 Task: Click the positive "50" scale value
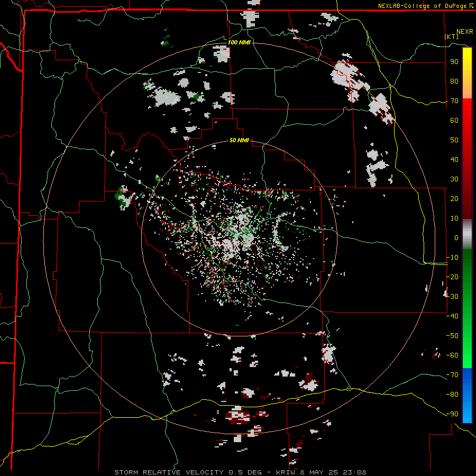[x=454, y=140]
